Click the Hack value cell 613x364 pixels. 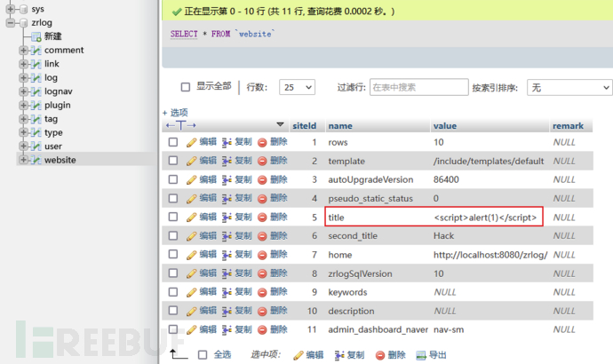(443, 236)
